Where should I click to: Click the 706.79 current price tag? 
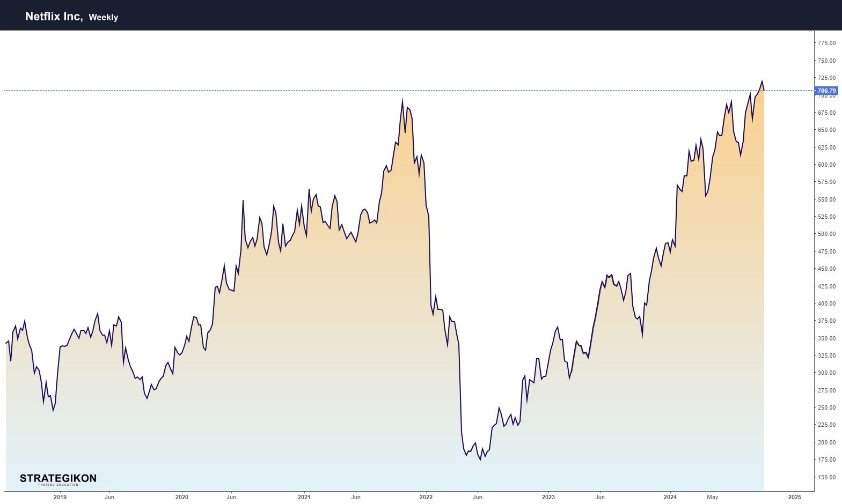tap(826, 91)
